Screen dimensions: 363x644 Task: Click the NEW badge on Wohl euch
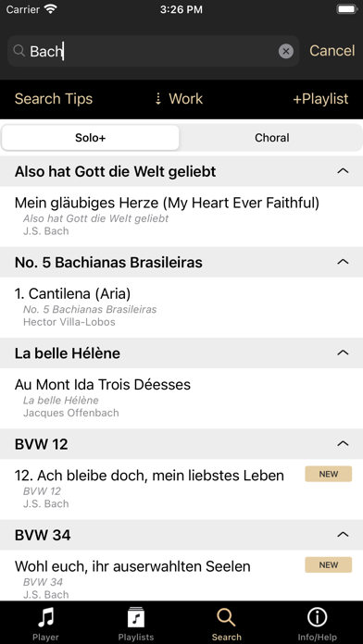[329, 564]
